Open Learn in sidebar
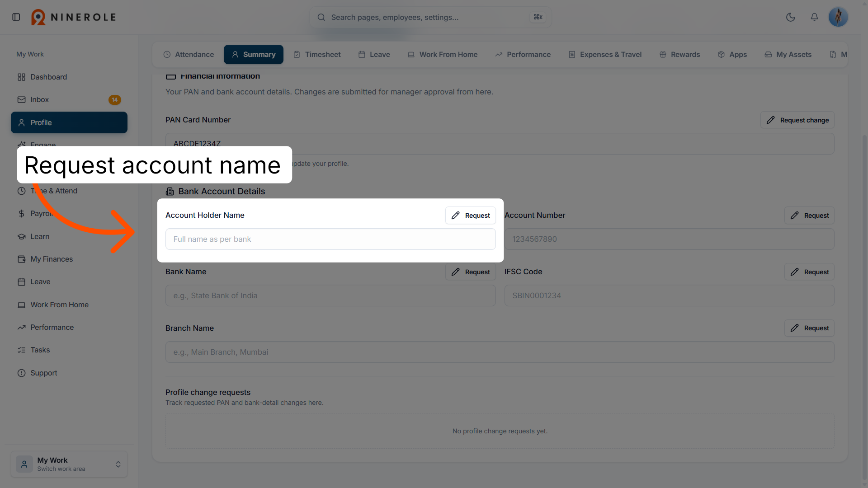The image size is (868, 488). tap(69, 236)
